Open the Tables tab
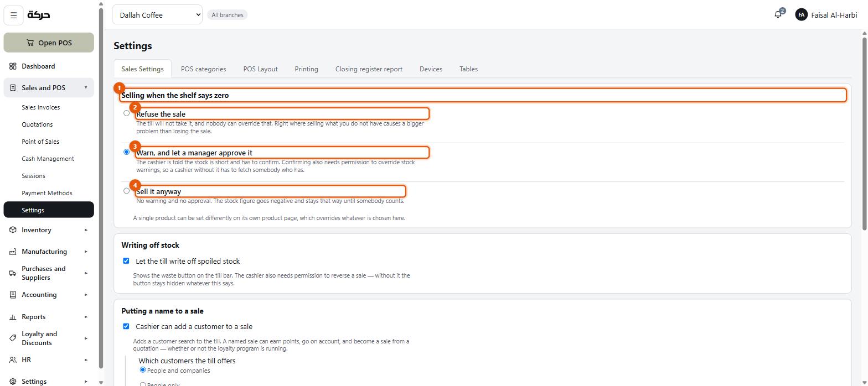The image size is (868, 386). click(468, 69)
